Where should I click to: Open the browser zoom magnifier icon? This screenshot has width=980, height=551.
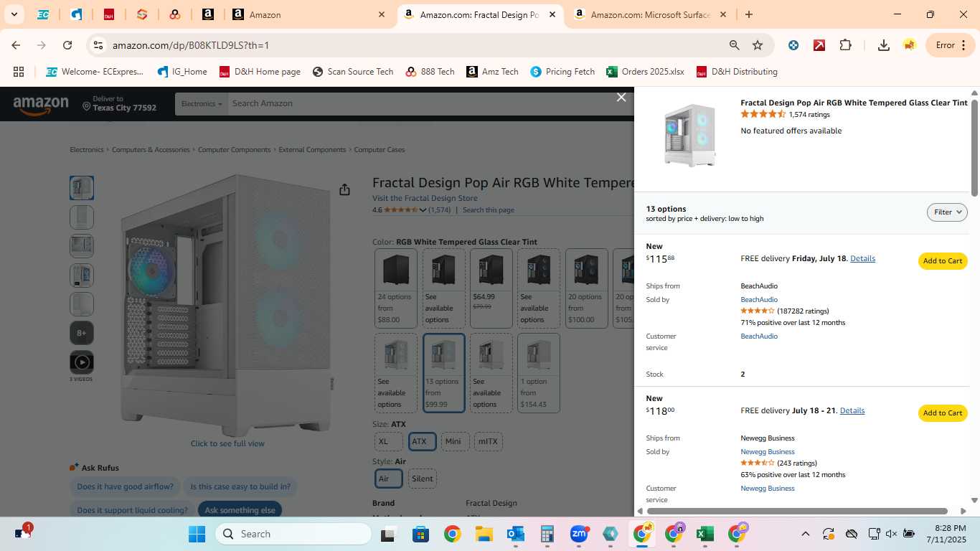coord(734,45)
